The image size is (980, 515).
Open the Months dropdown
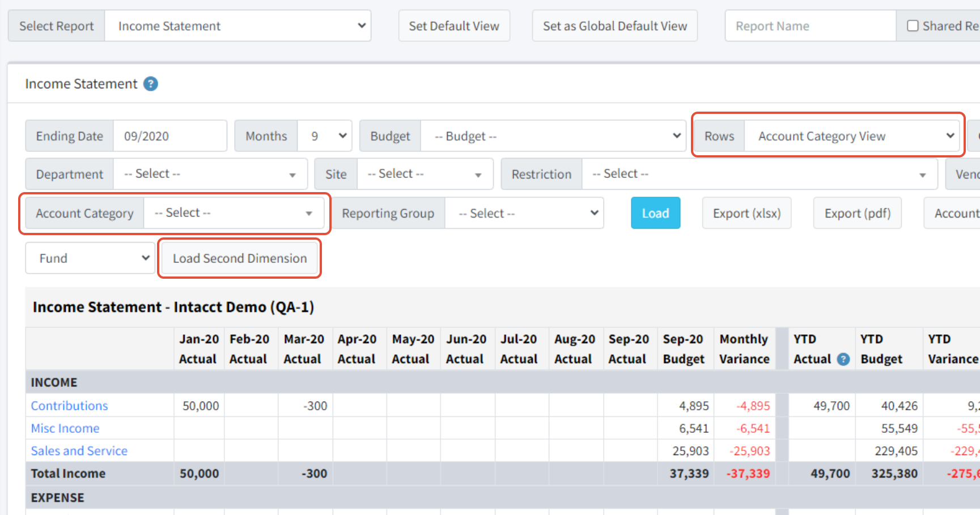[x=325, y=136]
